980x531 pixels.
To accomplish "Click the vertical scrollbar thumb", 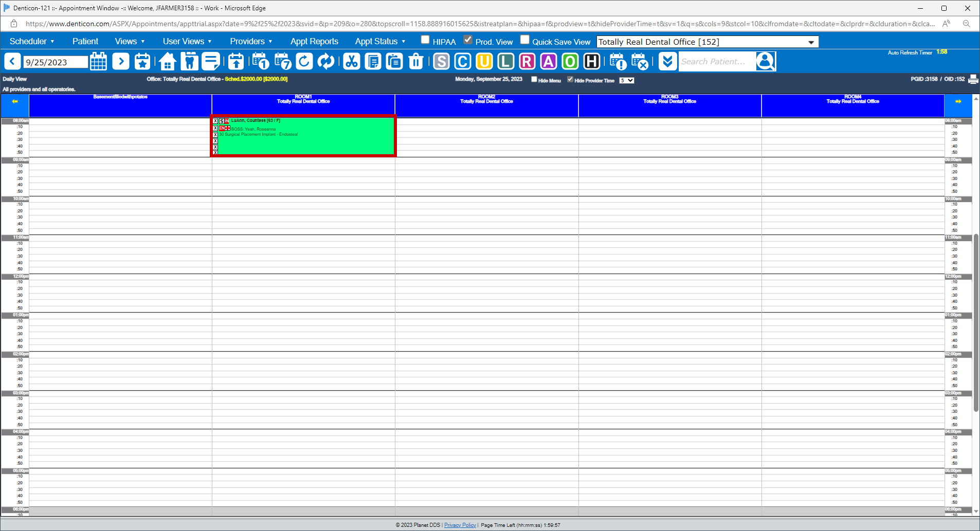I will (x=976, y=323).
